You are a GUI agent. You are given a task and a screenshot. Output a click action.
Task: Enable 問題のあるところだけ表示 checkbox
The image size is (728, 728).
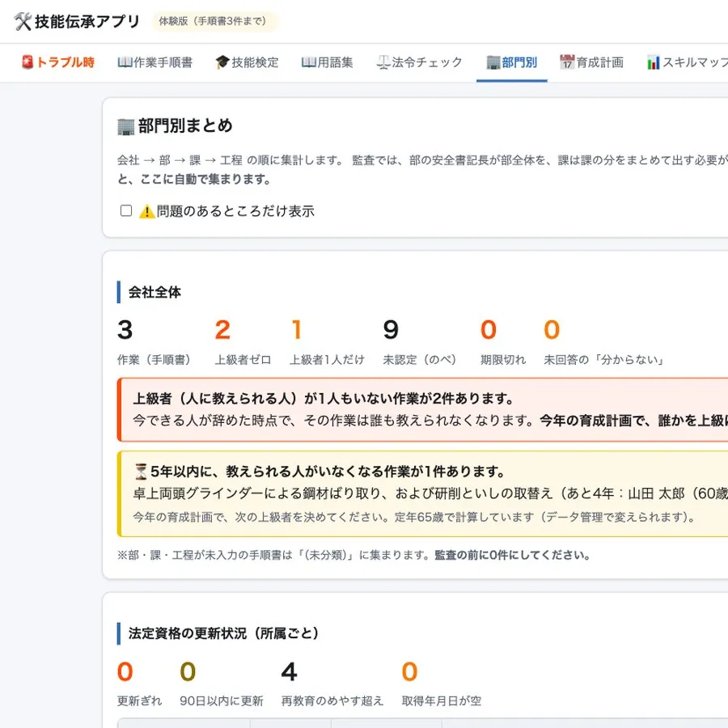(126, 211)
